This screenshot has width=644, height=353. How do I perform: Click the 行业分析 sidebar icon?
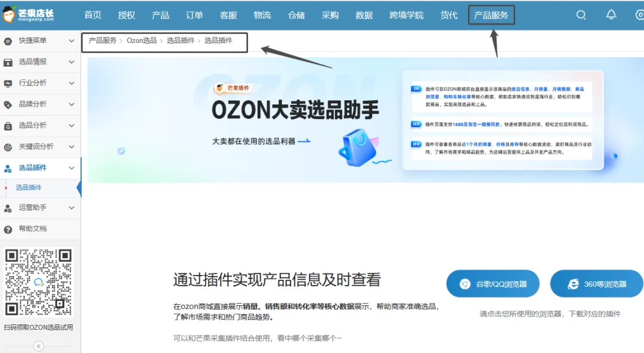(8, 83)
